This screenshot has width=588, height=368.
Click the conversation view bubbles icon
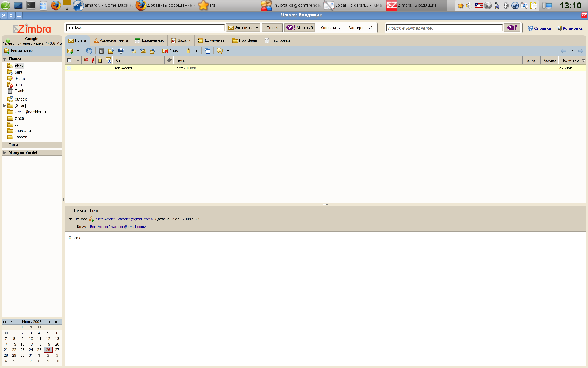pos(220,51)
